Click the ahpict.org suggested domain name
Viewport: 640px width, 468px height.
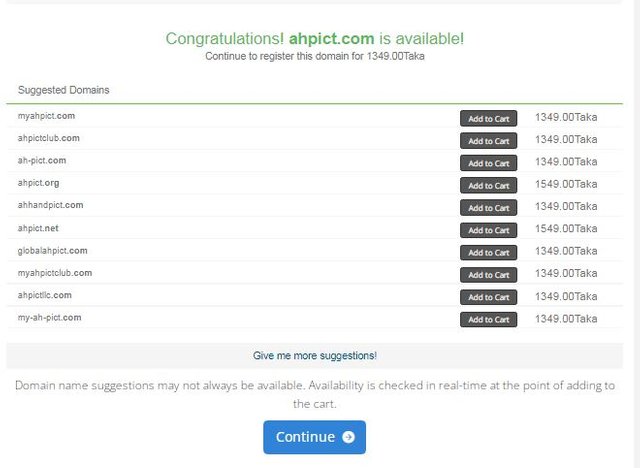pyautogui.click(x=38, y=183)
